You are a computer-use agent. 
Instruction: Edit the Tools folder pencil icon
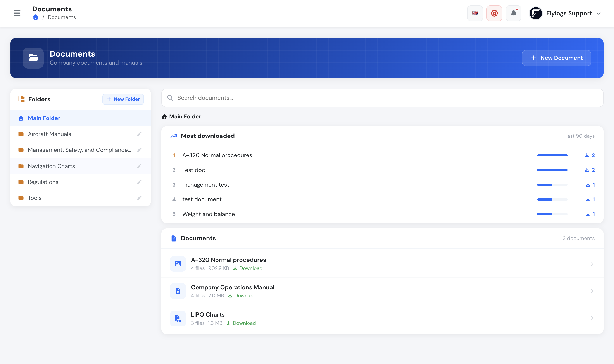139,198
